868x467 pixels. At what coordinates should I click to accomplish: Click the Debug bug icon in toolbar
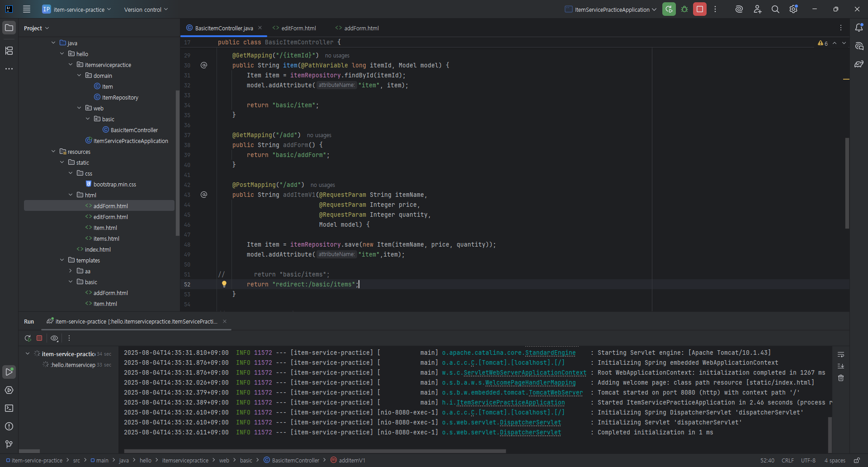point(684,10)
